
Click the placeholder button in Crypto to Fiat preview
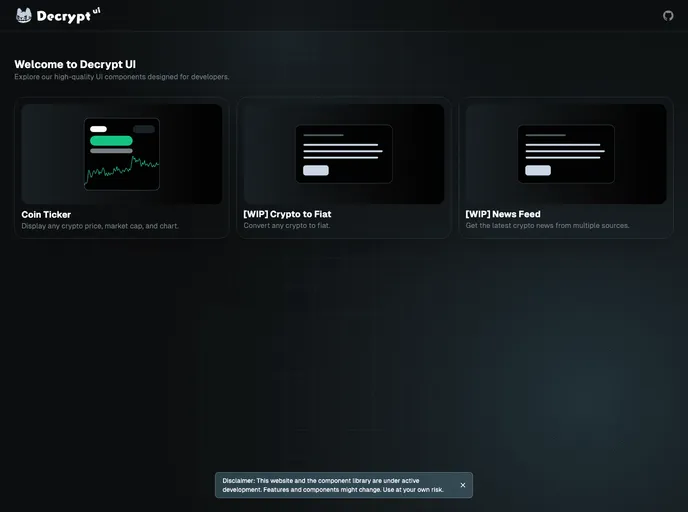(x=315, y=170)
